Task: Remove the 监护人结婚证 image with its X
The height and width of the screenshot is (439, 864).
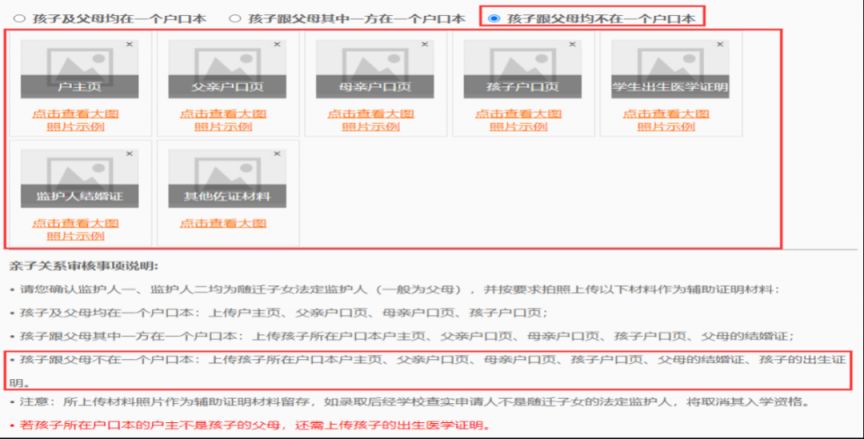Action: click(129, 154)
